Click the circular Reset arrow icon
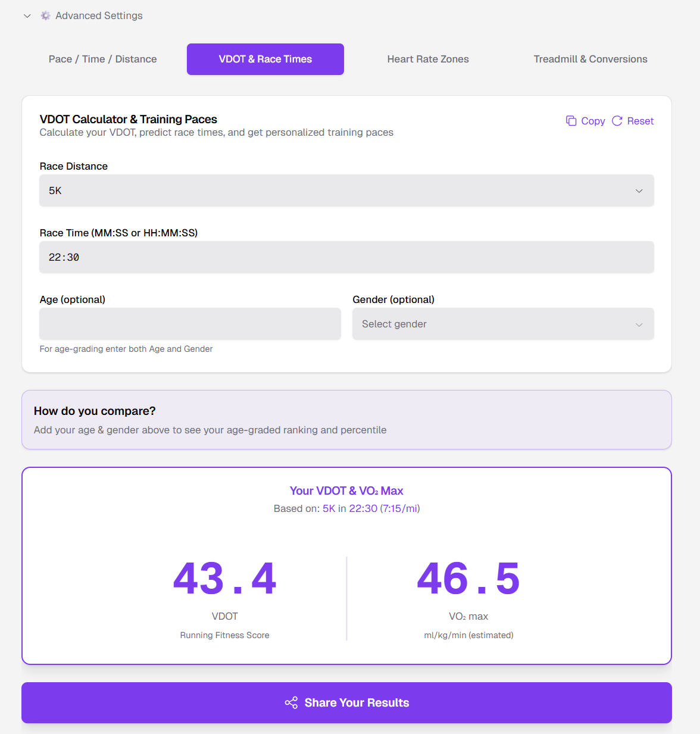 pos(617,121)
